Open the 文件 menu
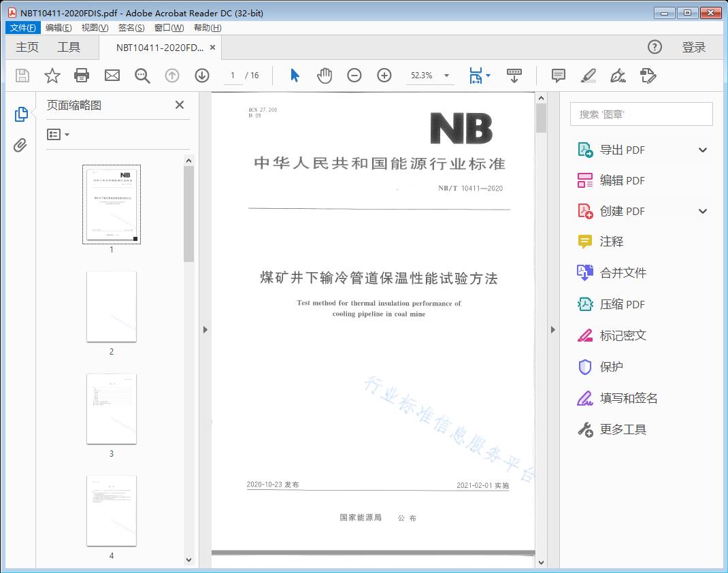The width and height of the screenshot is (728, 573). click(x=23, y=28)
